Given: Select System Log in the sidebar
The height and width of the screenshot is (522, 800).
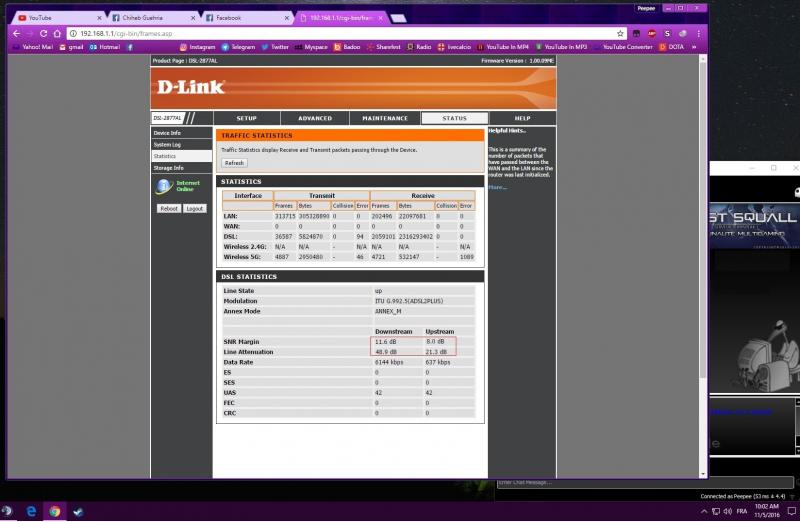Looking at the screenshot, I should tap(167, 145).
